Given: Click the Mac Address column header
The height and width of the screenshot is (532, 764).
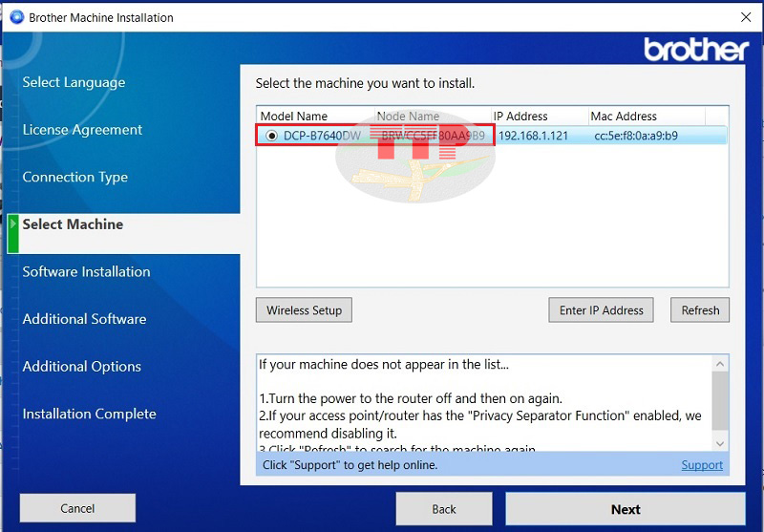Looking at the screenshot, I should click(647, 116).
